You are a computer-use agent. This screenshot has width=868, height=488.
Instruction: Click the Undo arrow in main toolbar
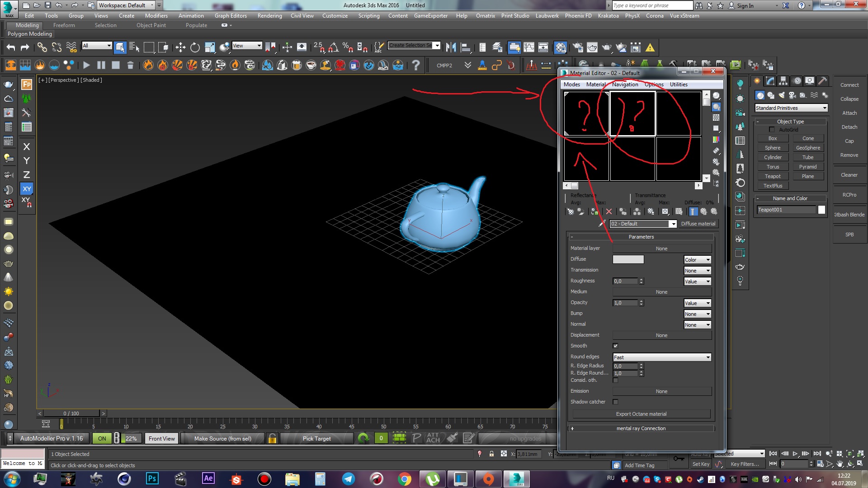click(11, 47)
